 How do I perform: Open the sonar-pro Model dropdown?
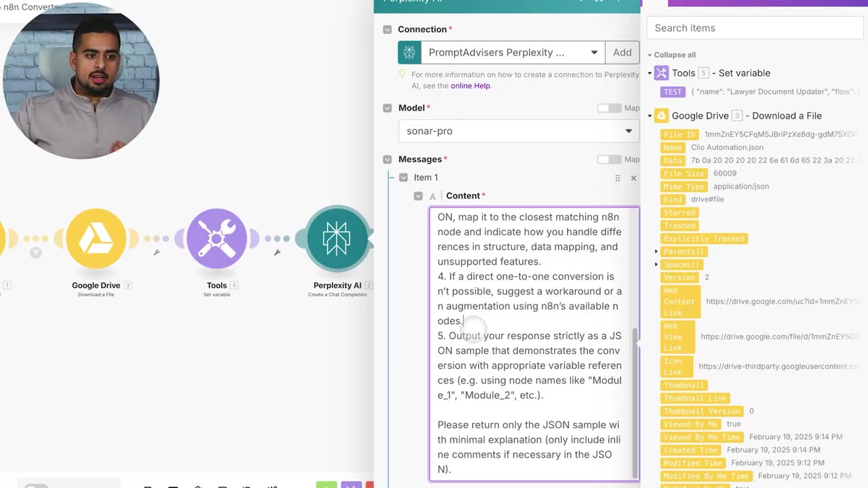(x=519, y=131)
